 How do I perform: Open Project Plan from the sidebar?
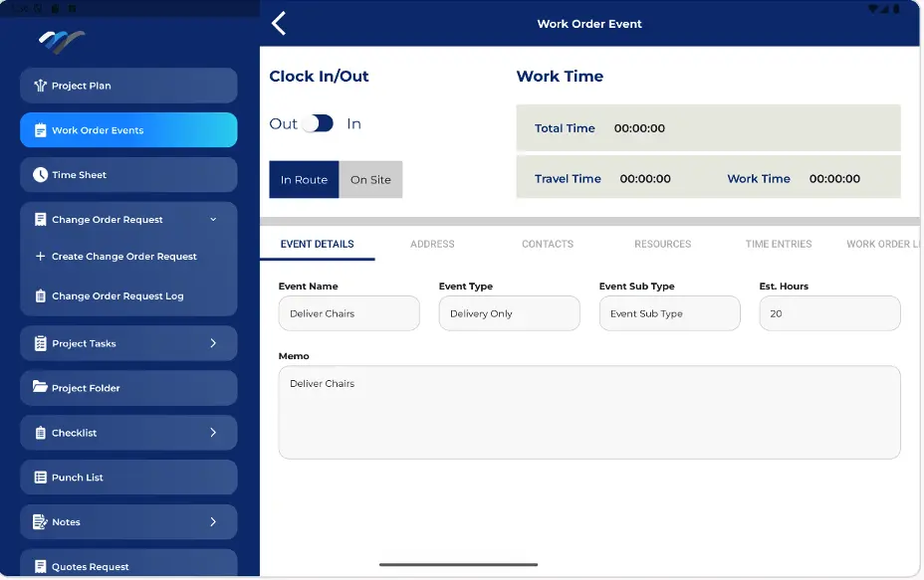pyautogui.click(x=128, y=86)
